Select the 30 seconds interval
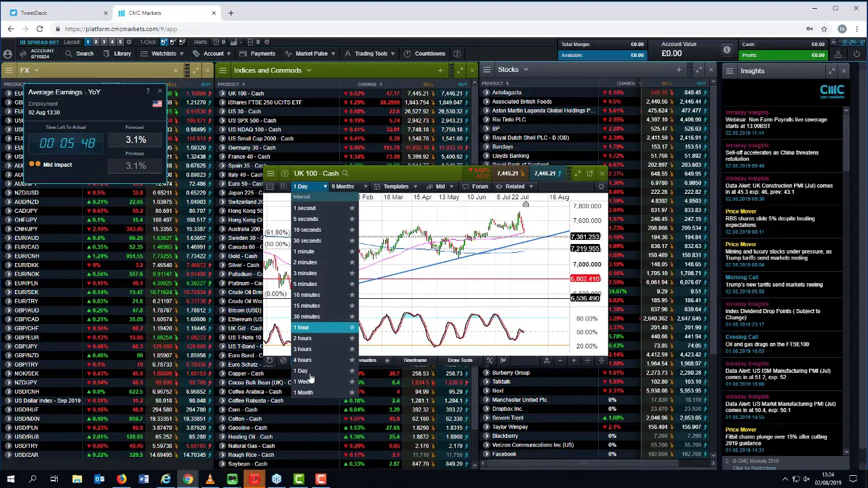 pos(324,241)
